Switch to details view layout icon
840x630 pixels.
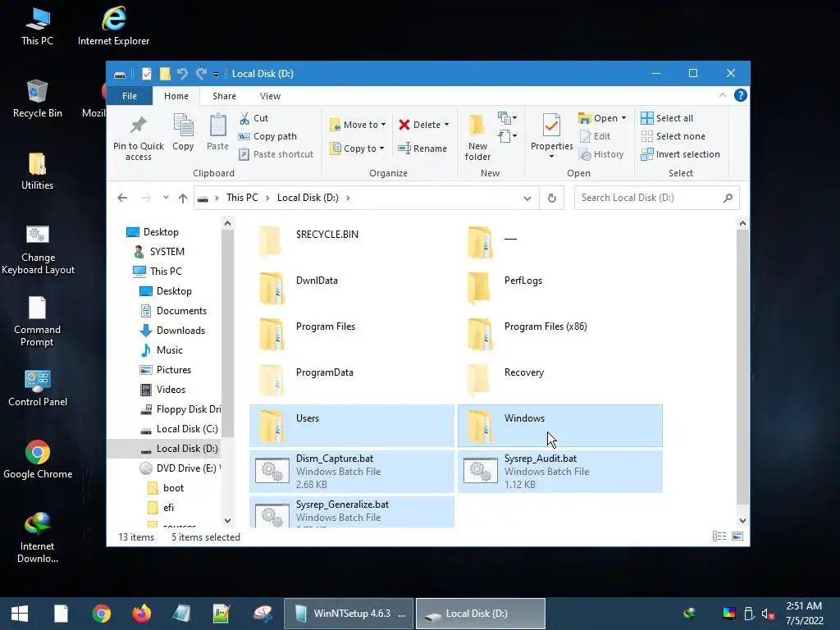[719, 536]
